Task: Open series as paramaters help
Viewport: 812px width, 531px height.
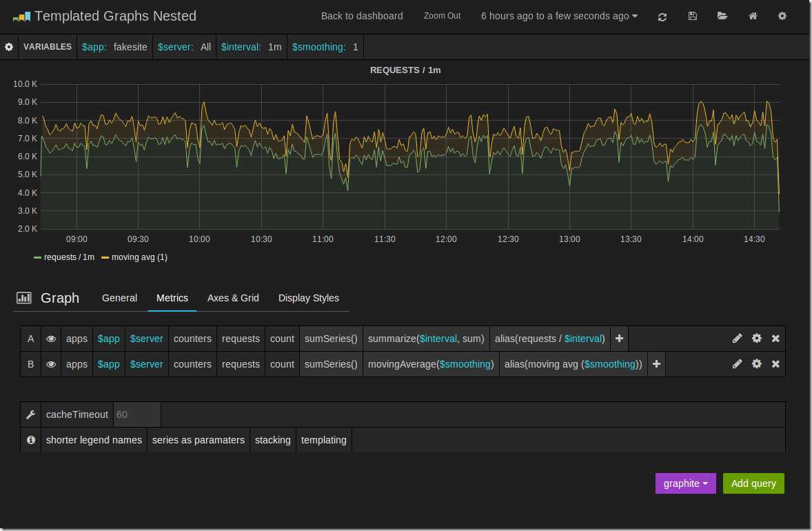Action: [198, 440]
